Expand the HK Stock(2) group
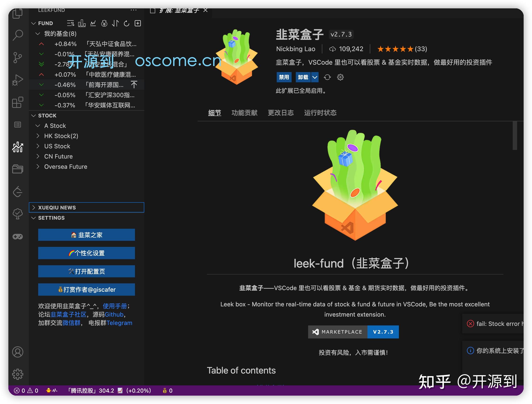Screen dimensions: 532x404 click(x=37, y=136)
